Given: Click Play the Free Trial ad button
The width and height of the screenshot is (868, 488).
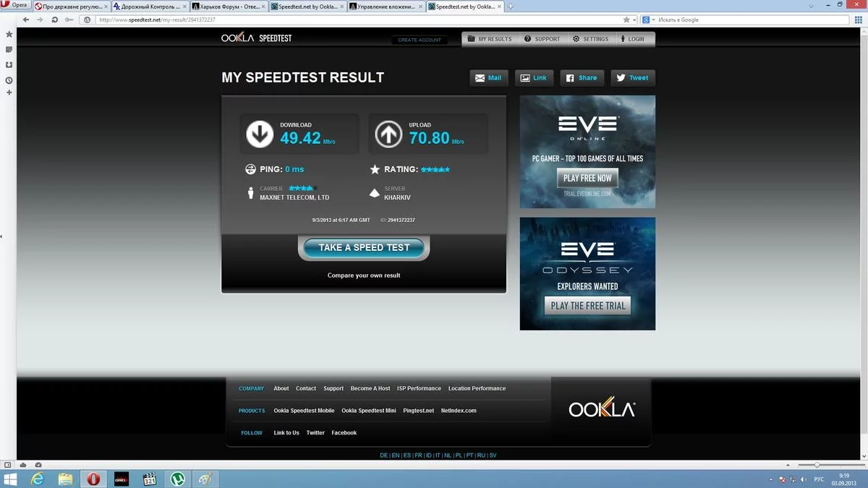Looking at the screenshot, I should 587,306.
